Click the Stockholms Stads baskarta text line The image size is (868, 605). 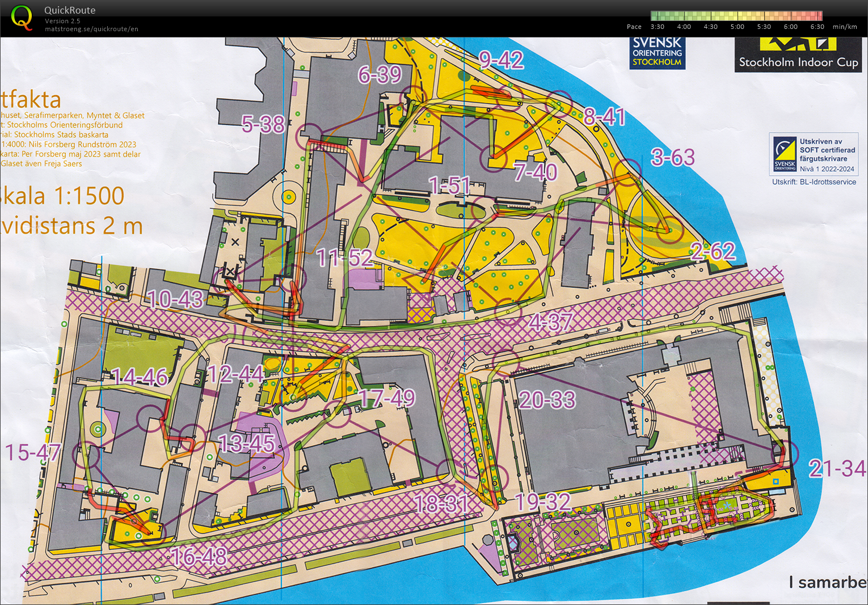point(54,134)
